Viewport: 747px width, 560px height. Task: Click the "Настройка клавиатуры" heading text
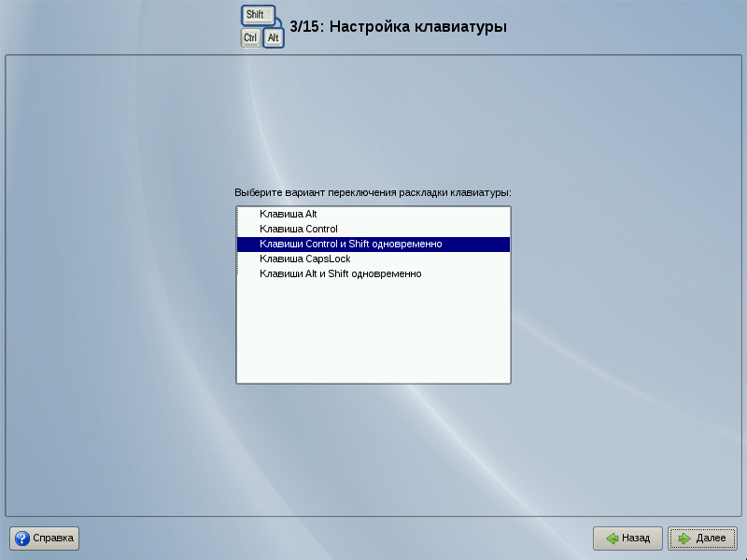pos(418,27)
